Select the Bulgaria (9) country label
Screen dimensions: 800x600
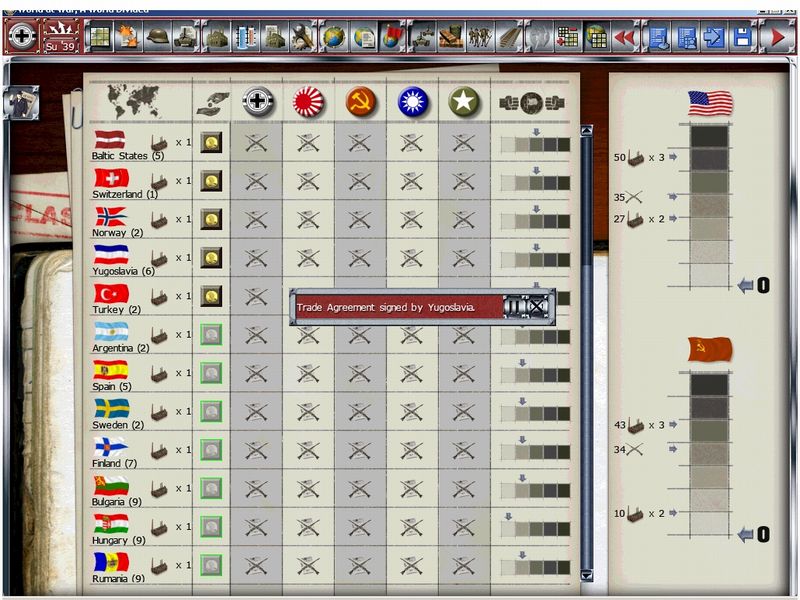click(x=117, y=502)
